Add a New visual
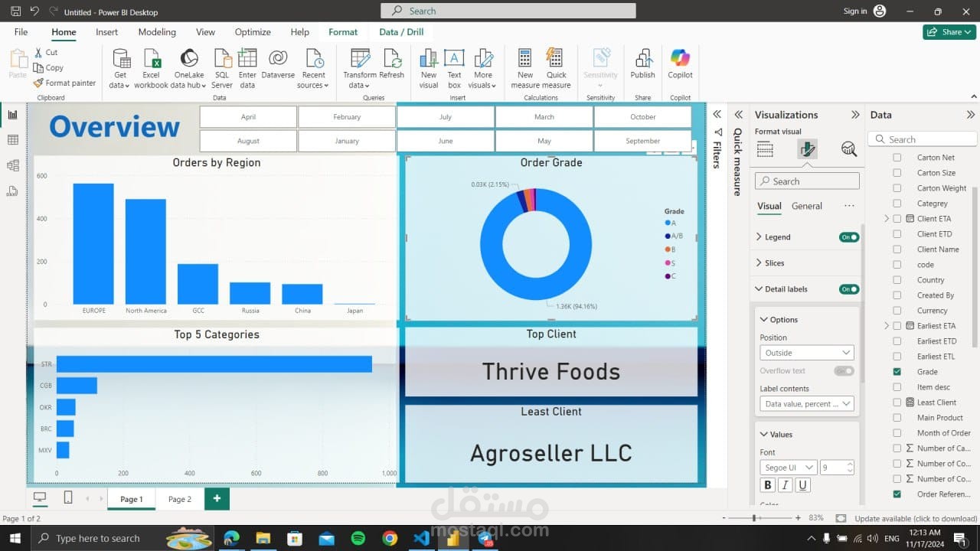 429,68
